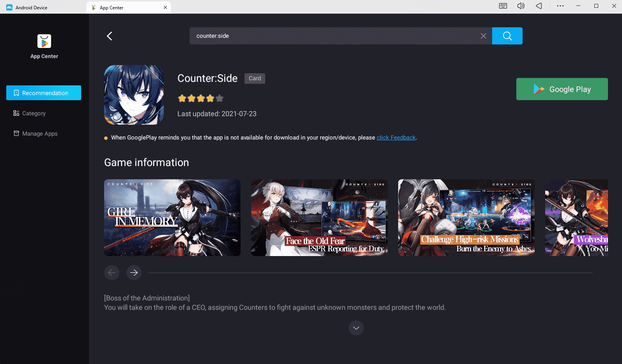Clear the search field with the X icon
The image size is (622, 364).
(x=483, y=36)
